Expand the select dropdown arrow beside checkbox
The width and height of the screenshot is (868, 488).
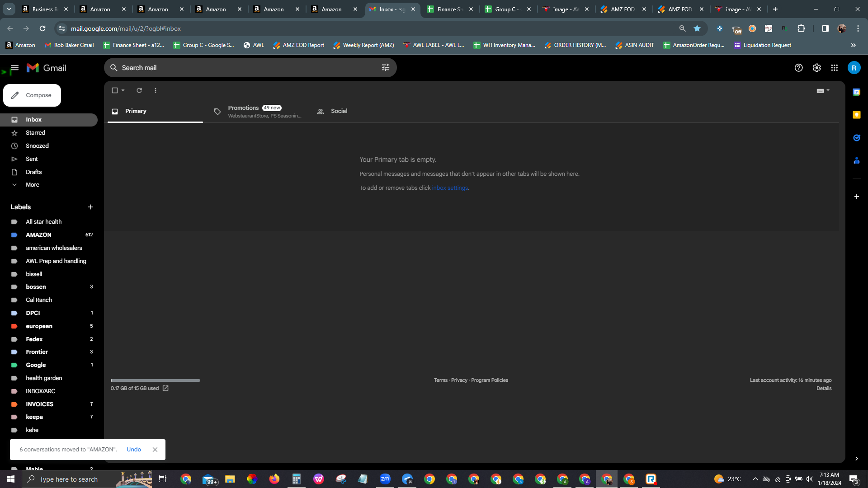[123, 90]
